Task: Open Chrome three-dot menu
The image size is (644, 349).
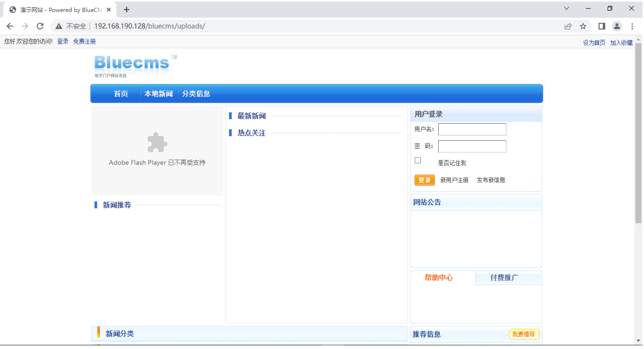Action: click(x=632, y=26)
